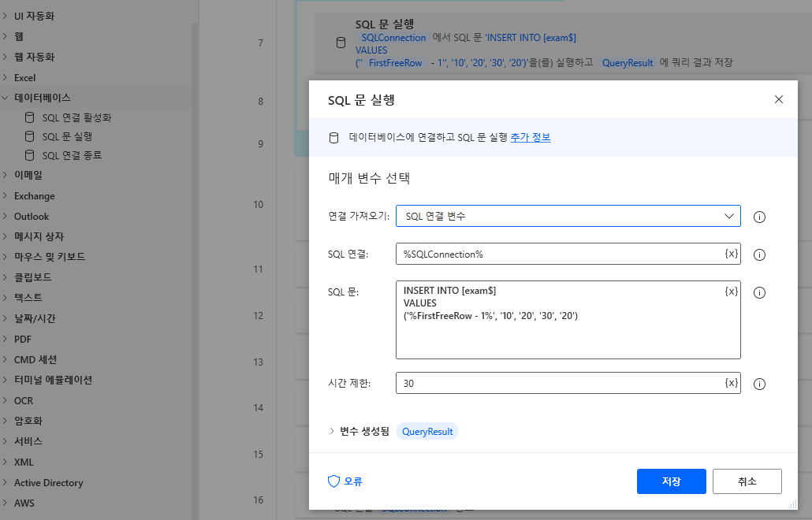Expand the 날짜/시간 category

(6, 318)
